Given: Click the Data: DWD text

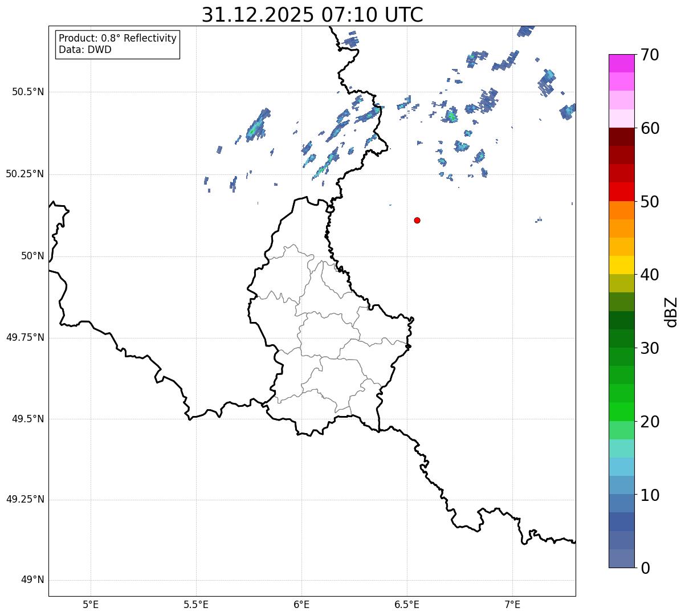Looking at the screenshot, I should tap(85, 50).
